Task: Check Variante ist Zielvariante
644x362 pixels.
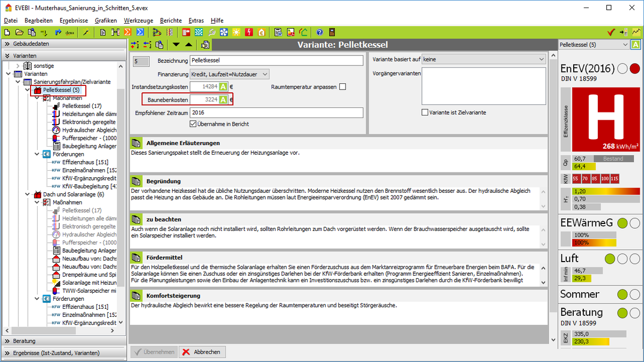Action: point(425,112)
